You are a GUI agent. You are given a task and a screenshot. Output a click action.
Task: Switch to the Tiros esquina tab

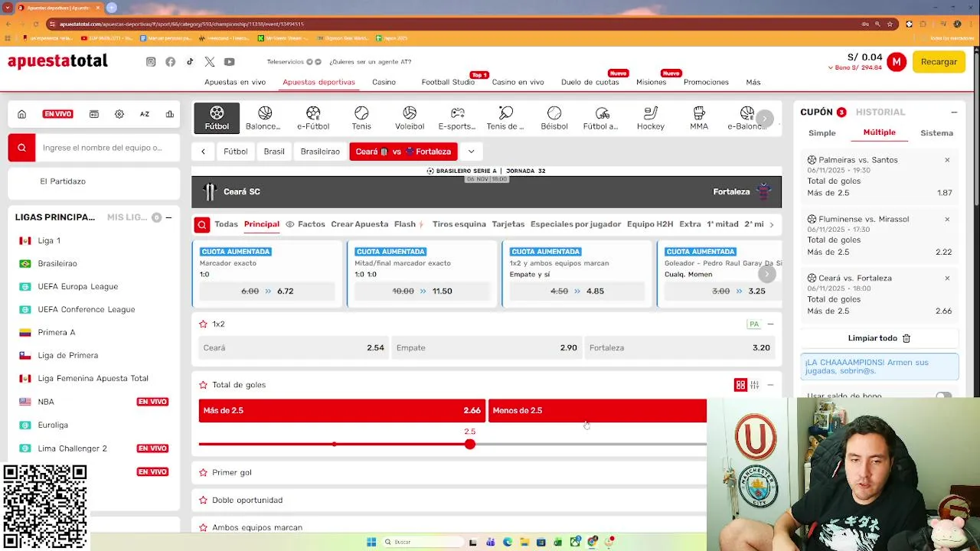click(459, 224)
